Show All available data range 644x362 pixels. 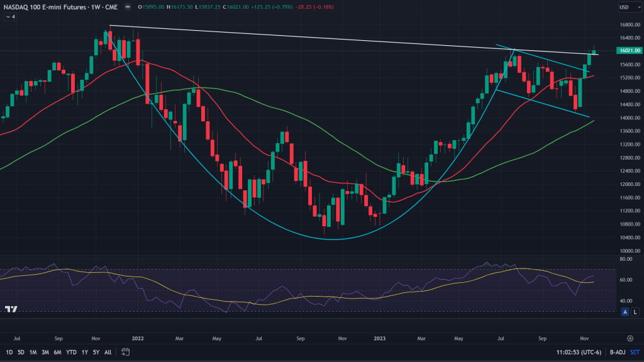pyautogui.click(x=108, y=352)
